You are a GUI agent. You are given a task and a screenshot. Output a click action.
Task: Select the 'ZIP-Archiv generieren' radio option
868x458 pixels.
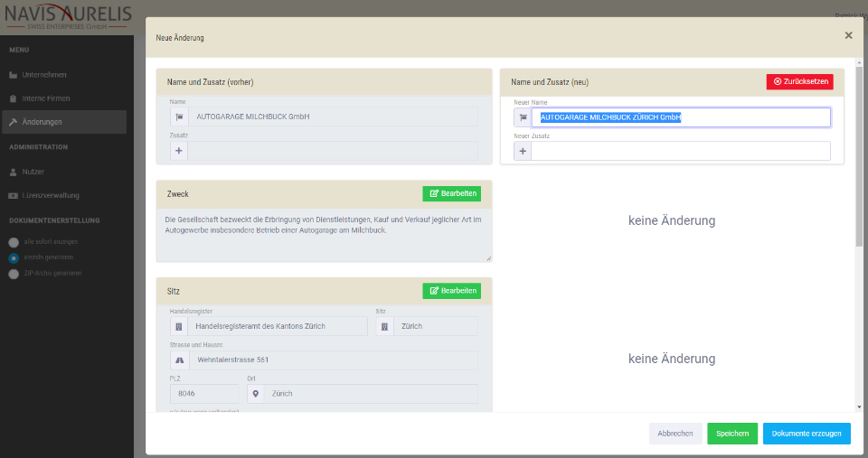pos(14,274)
